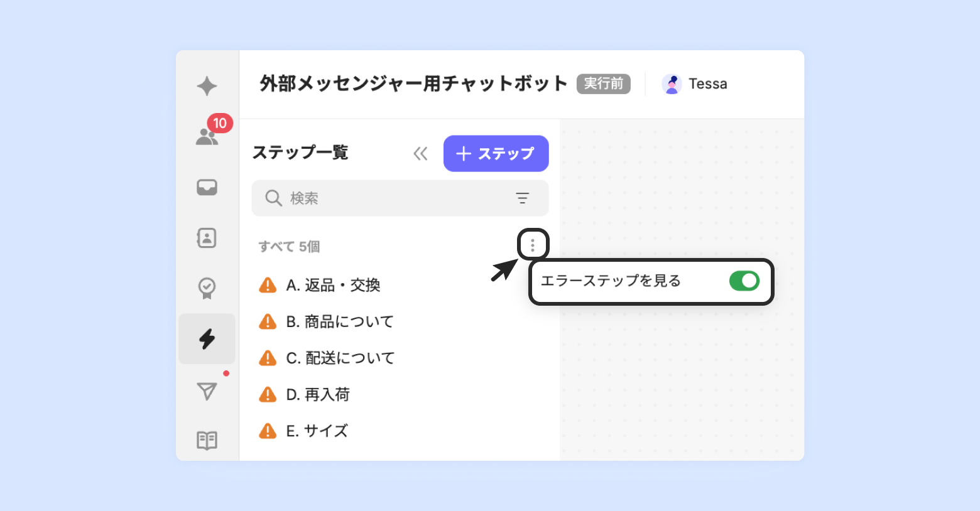
Task: Click the + ステップ button
Action: 496,154
